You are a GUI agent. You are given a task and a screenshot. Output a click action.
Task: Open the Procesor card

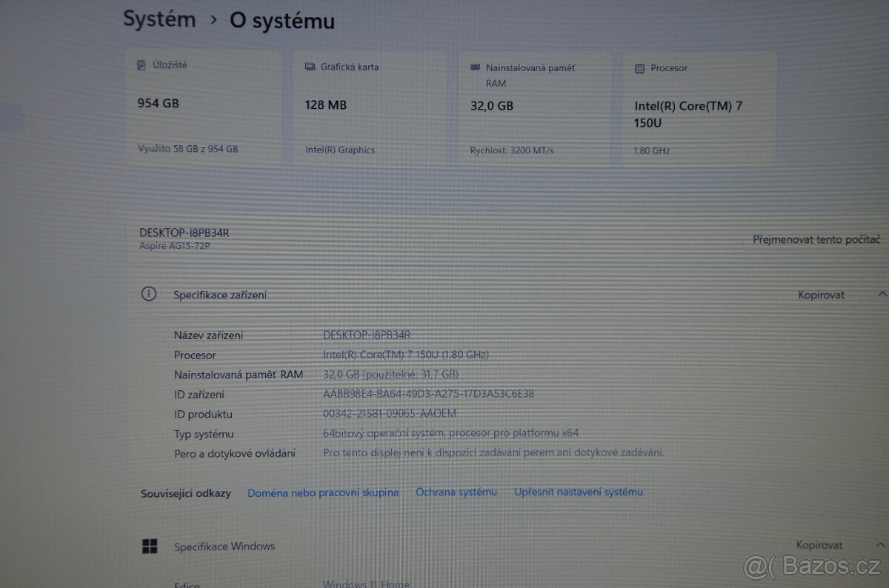tap(699, 109)
